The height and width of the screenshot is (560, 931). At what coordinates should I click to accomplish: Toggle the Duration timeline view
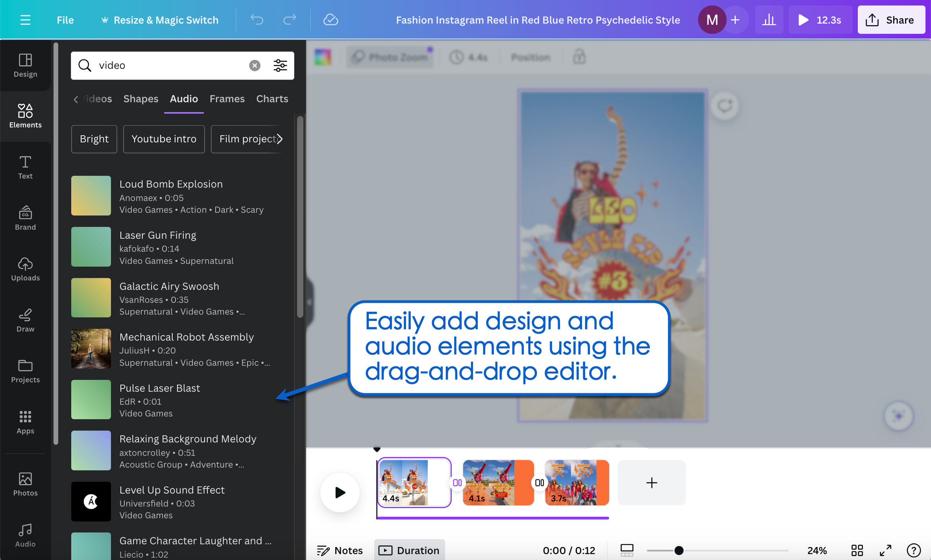coord(409,550)
